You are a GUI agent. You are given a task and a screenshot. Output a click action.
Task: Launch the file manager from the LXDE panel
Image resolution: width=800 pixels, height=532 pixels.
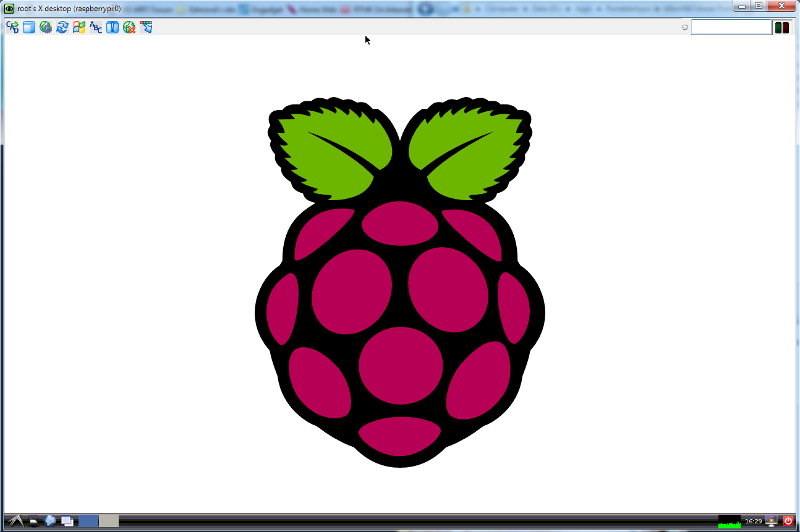click(x=34, y=521)
